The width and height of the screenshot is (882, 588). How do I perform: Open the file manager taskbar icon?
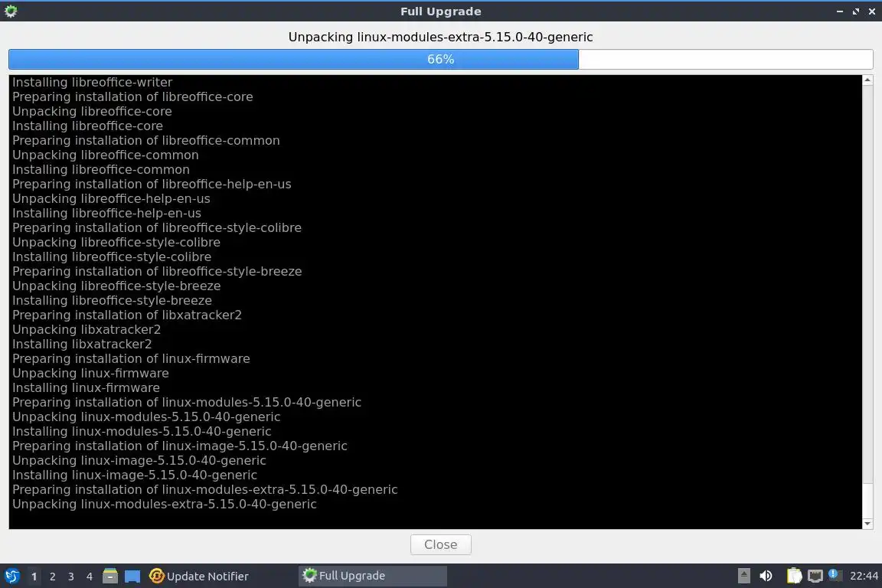click(x=110, y=576)
